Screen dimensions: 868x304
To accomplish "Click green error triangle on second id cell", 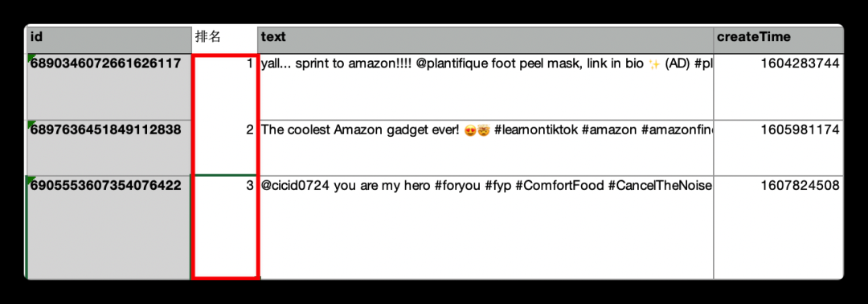I will pos(31,124).
